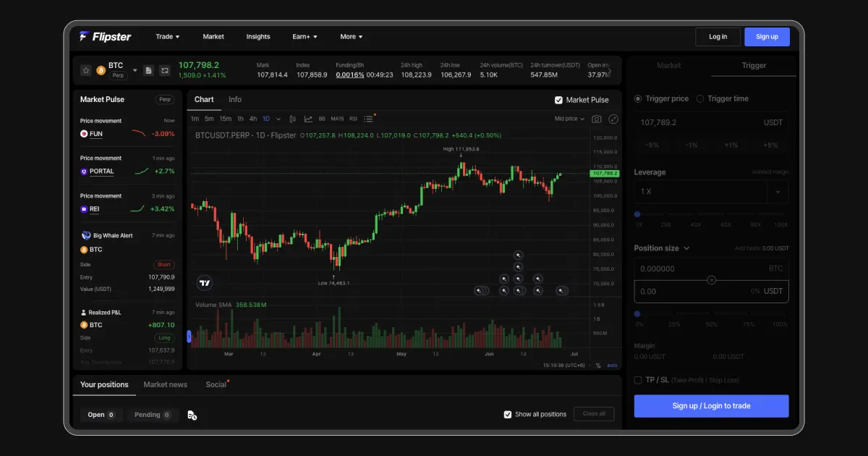This screenshot has height=456, width=868.
Task: Click the 0.0016% funding rate link
Action: coord(350,75)
